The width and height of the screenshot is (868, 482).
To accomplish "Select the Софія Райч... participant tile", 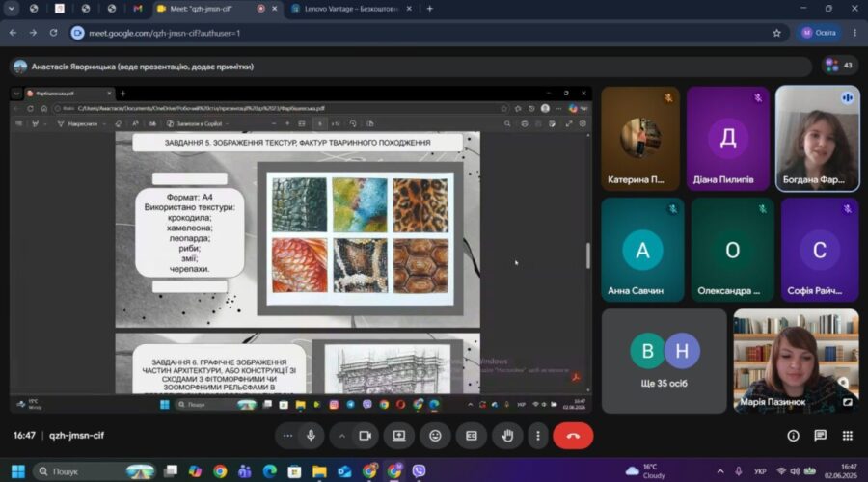I will [x=820, y=250].
